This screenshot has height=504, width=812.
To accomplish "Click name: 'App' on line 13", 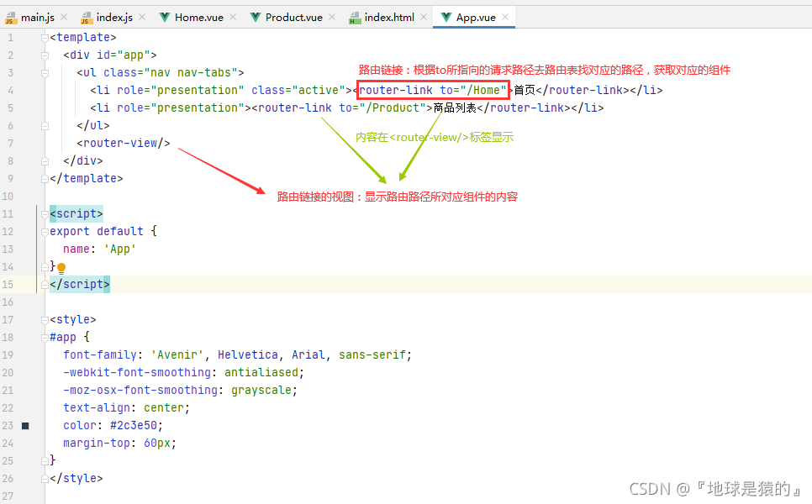I will point(99,249).
